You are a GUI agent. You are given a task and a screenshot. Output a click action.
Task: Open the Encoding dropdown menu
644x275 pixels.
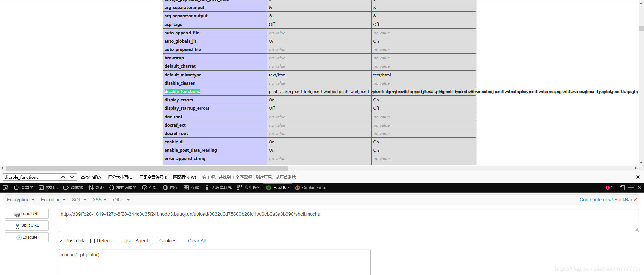point(53,200)
